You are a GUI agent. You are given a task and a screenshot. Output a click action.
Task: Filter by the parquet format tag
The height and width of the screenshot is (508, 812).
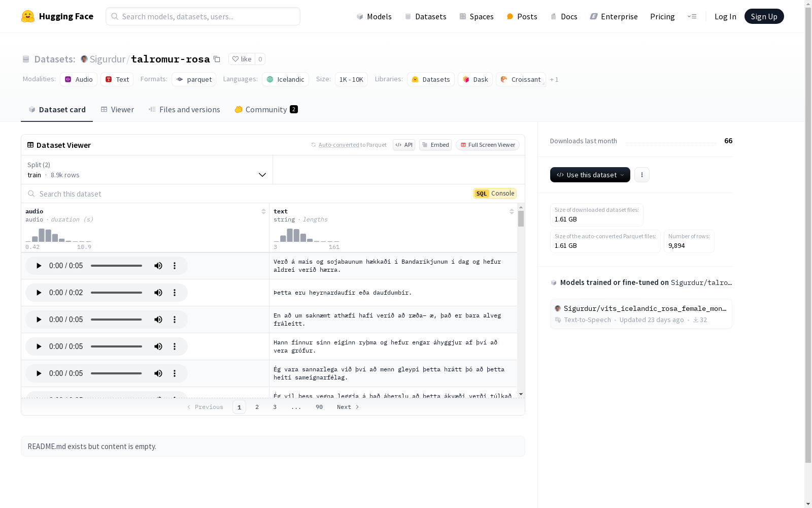pos(194,79)
